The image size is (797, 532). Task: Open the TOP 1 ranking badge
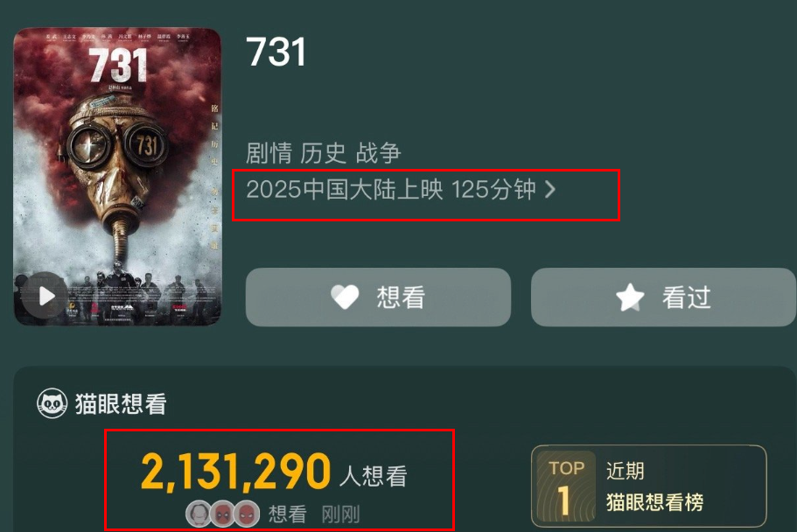click(x=566, y=486)
